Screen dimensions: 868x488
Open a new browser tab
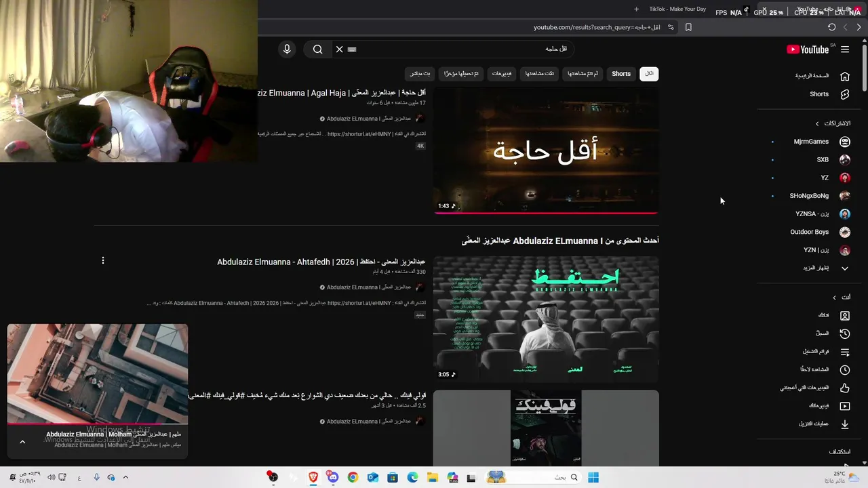[x=636, y=9]
